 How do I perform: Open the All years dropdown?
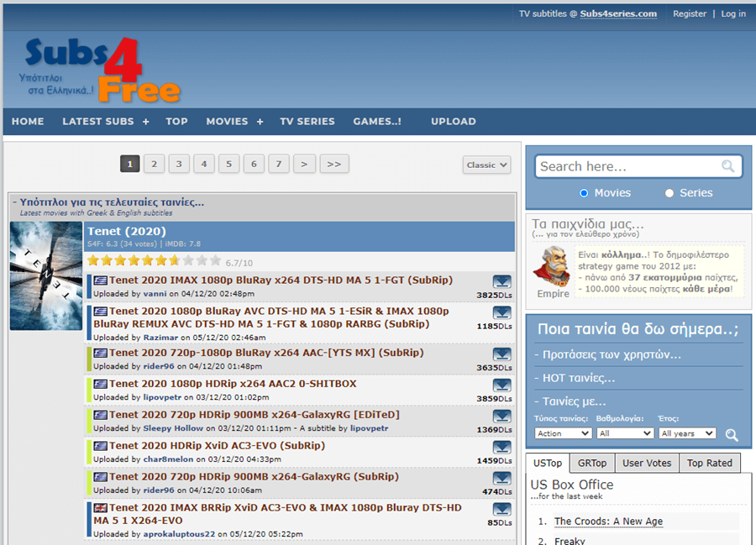pos(687,433)
